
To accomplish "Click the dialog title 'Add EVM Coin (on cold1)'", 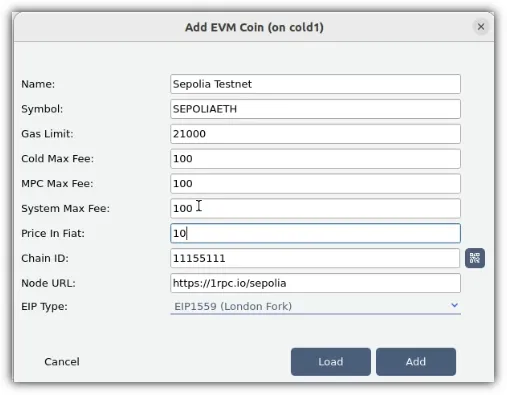I will [254, 27].
